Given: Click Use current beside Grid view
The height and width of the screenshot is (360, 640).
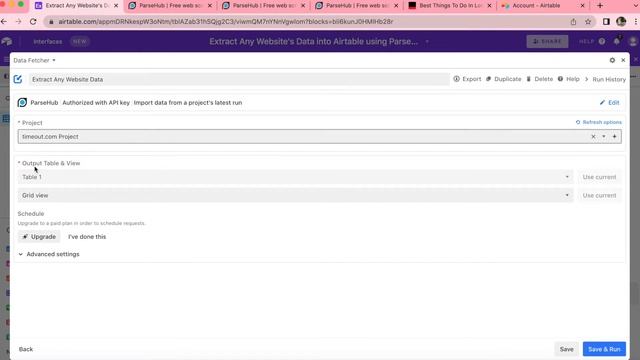Looking at the screenshot, I should (x=599, y=195).
